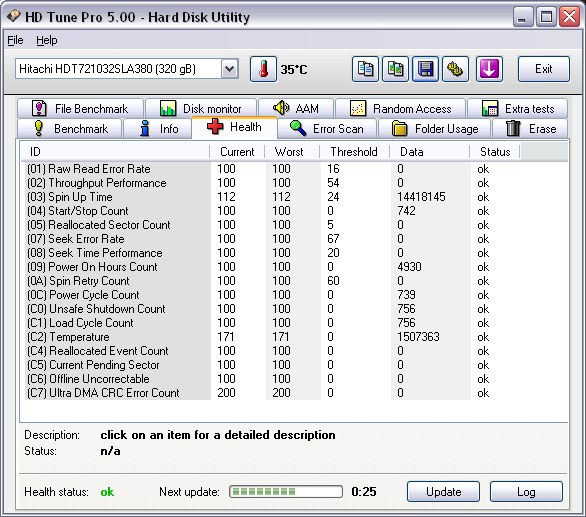Viewport: 586px width, 517px height.
Task: Switch to the Info tab
Action: [x=158, y=129]
